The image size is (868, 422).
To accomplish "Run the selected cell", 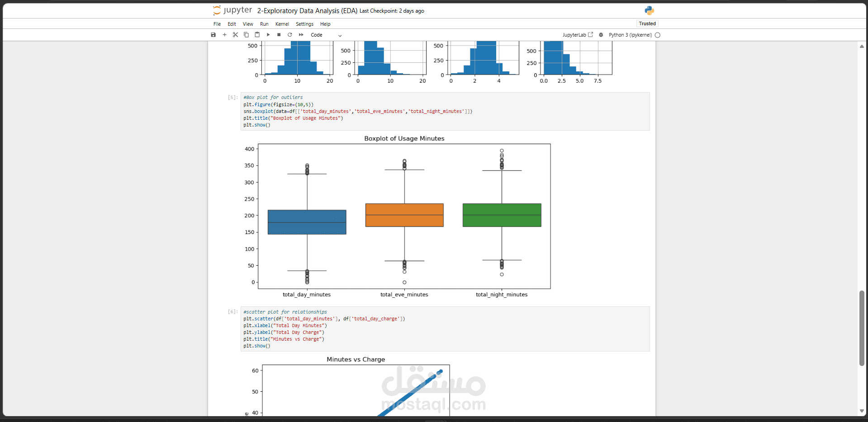I will (268, 35).
